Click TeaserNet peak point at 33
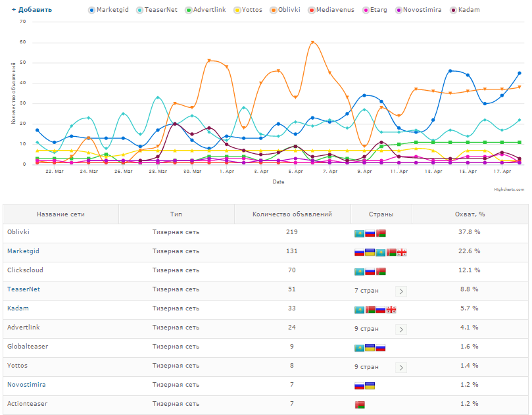532x415 pixels. [x=158, y=97]
